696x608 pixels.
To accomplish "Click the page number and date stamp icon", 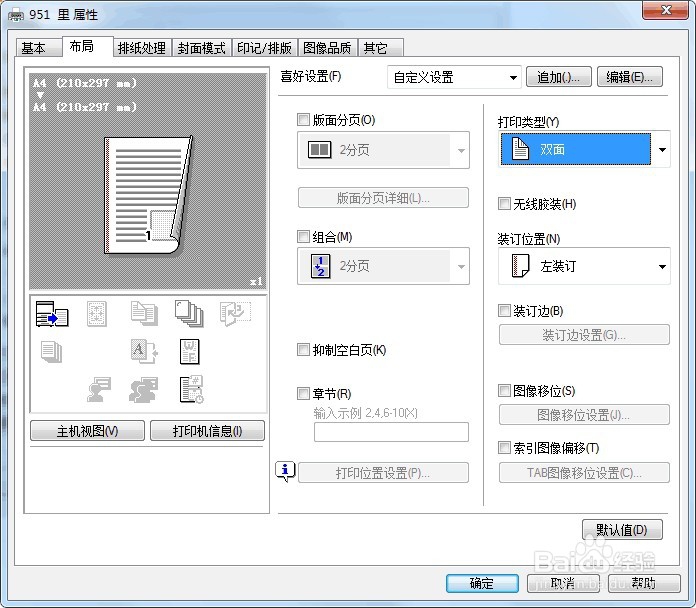I will [x=191, y=389].
